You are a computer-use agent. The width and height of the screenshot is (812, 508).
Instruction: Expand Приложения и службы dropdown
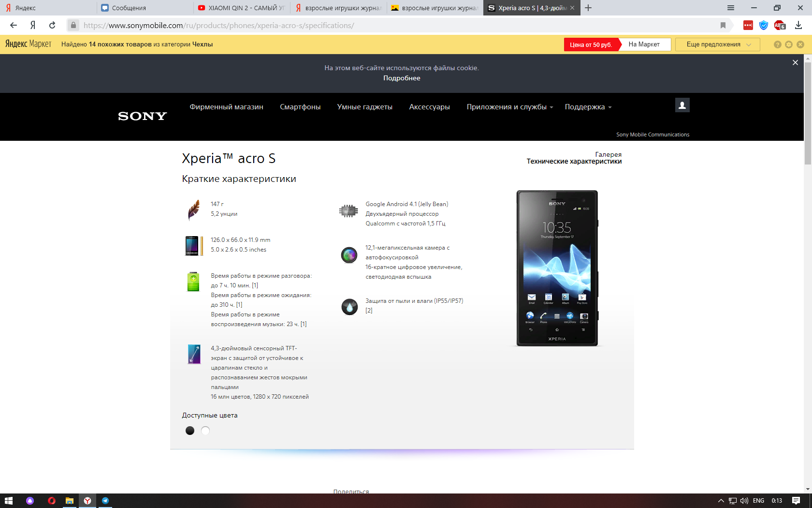coord(510,107)
